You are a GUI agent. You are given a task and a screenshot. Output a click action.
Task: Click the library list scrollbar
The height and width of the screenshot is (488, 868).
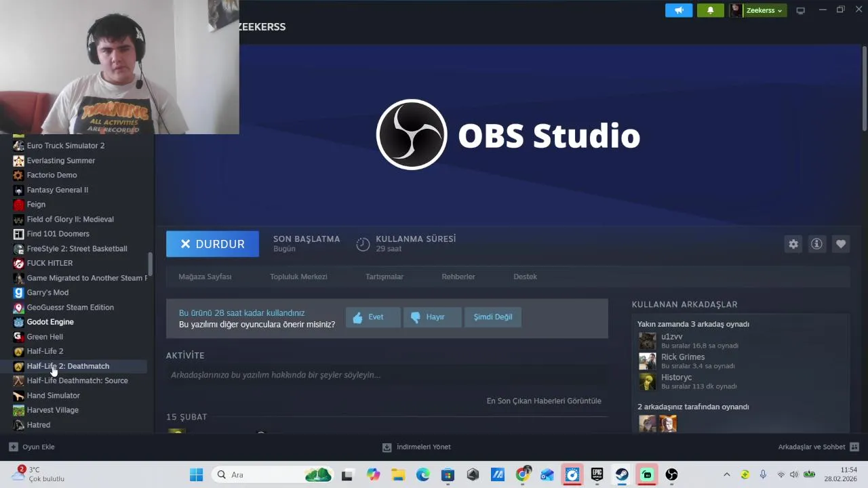coord(151,264)
